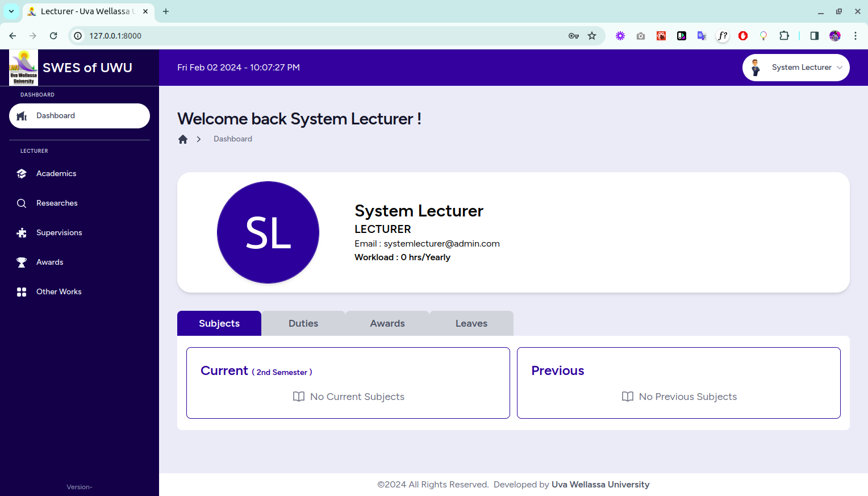Screen dimensions: 868x496
Task: Click the Uva Wellassa University logo
Action: pos(23,68)
